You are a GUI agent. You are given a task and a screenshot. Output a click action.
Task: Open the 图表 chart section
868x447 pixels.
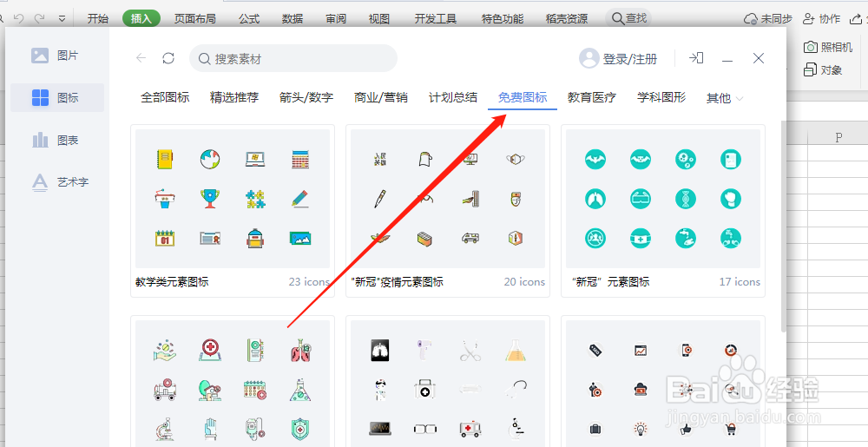coord(56,140)
